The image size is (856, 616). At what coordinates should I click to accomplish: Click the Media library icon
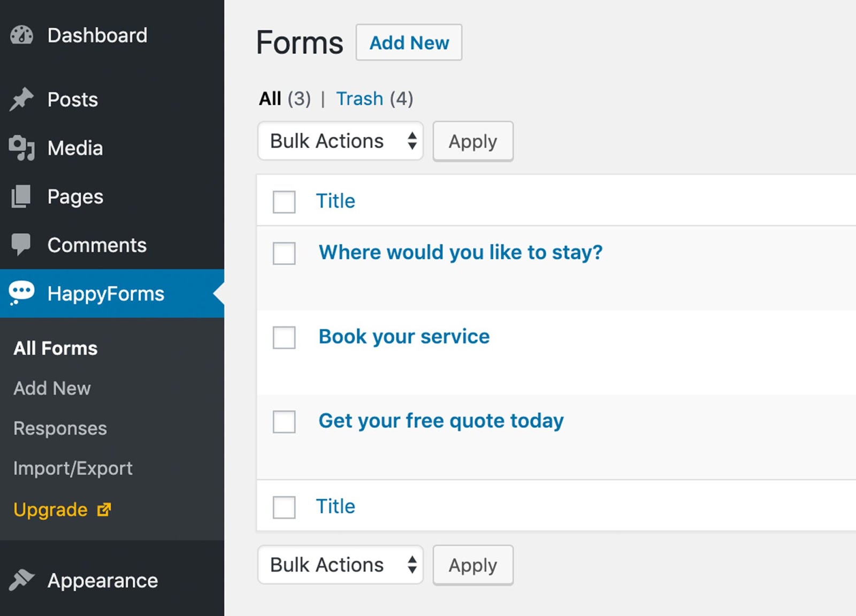(21, 148)
